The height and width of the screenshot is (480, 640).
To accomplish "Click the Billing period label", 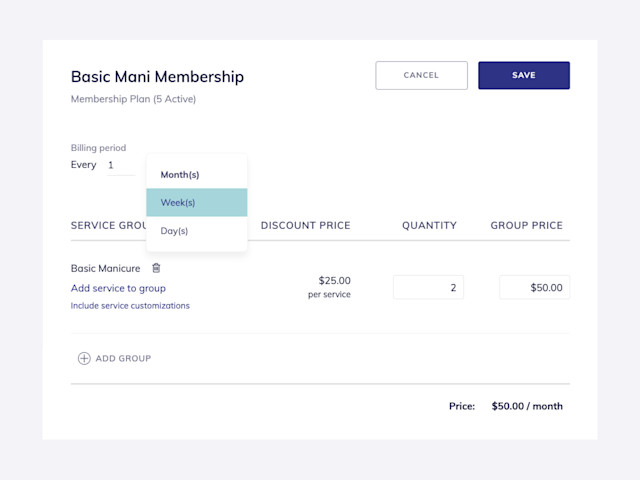I will [98, 148].
